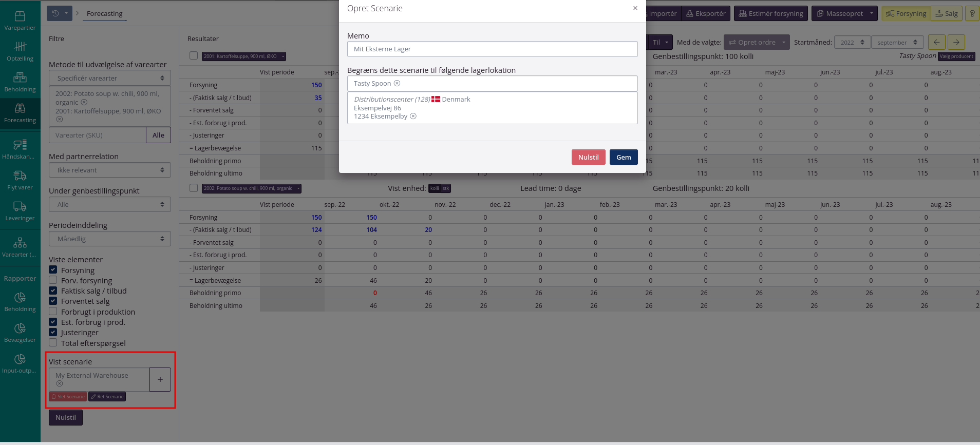Open Leveringer truck icon

(x=20, y=211)
